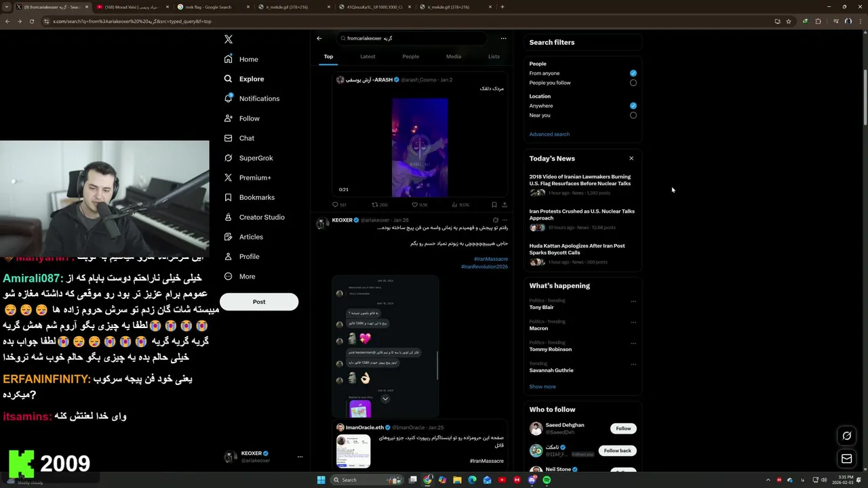Share the ARASH post
This screenshot has width=868, height=488.
505,205
